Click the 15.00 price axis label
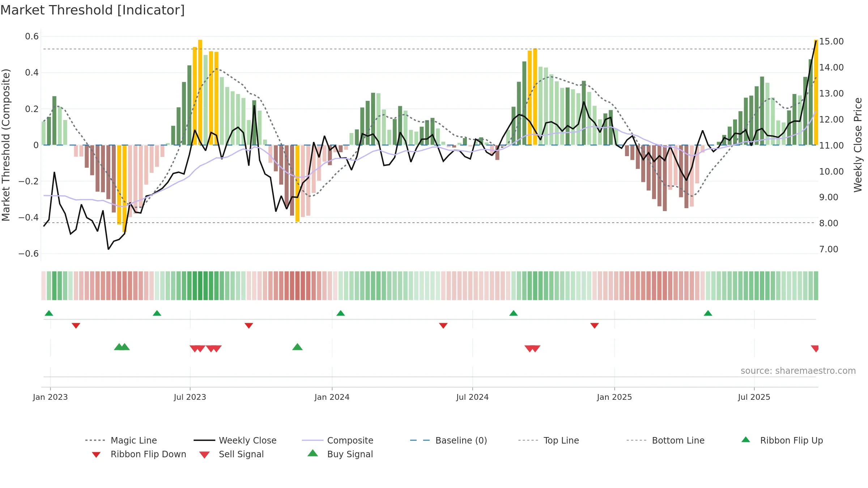The image size is (868, 488). 831,42
